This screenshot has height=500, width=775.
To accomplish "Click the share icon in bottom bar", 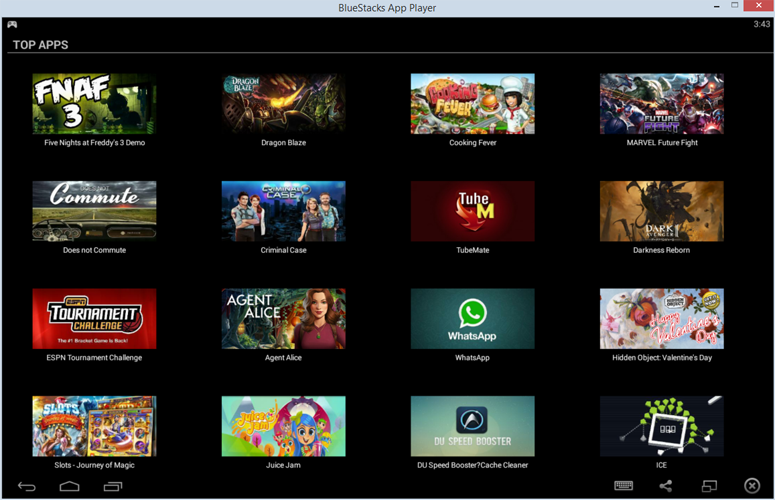I will [666, 486].
